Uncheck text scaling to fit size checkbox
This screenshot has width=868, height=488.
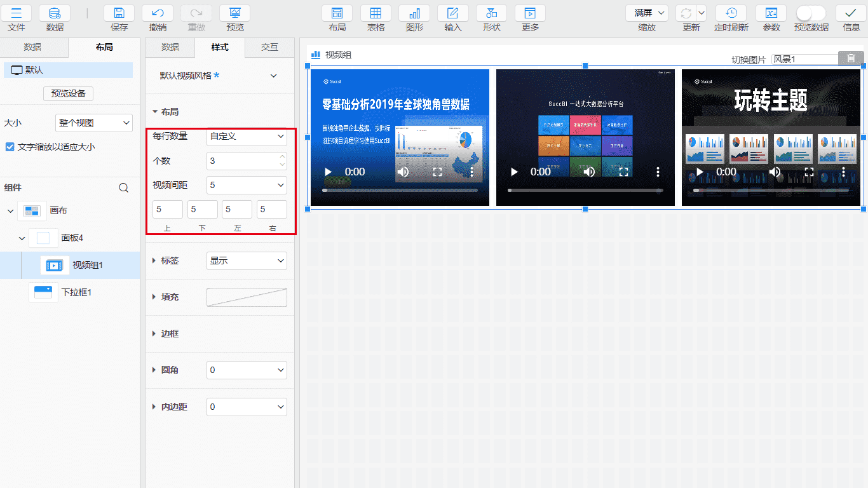10,147
